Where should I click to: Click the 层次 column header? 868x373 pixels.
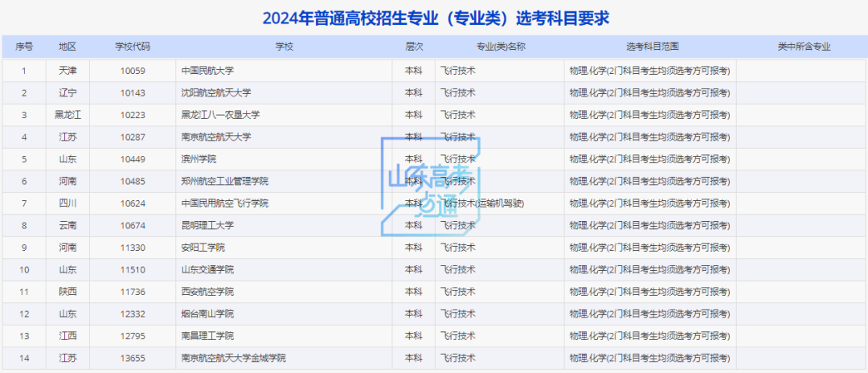414,47
